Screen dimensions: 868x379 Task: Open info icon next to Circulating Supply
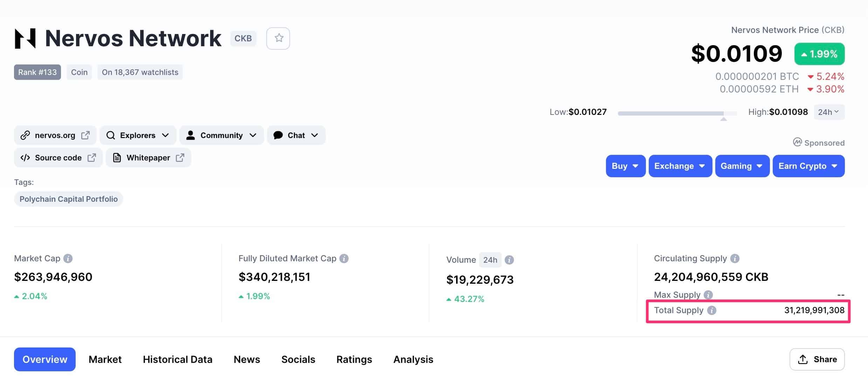(735, 259)
